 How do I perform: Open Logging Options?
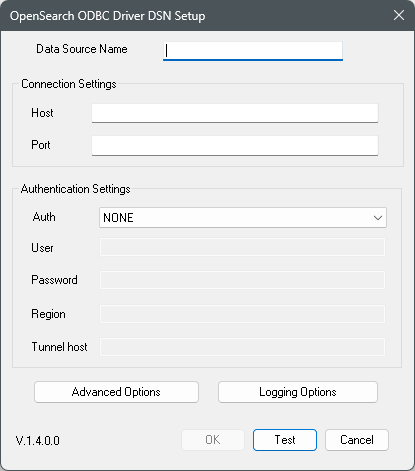[x=298, y=392]
